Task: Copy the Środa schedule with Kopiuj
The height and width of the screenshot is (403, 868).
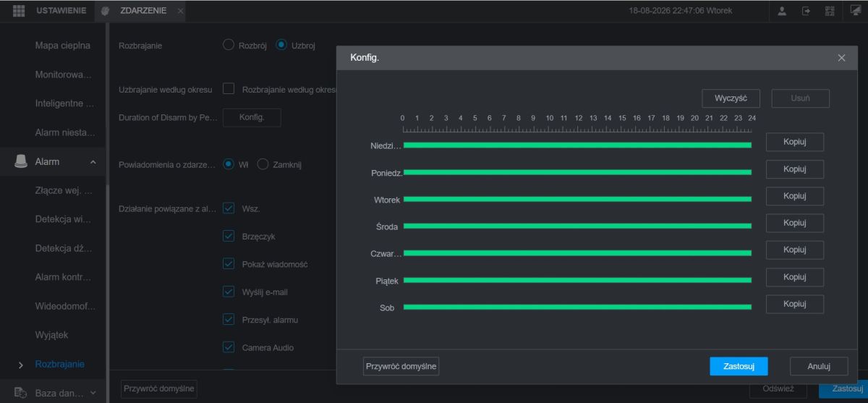Action: [794, 223]
